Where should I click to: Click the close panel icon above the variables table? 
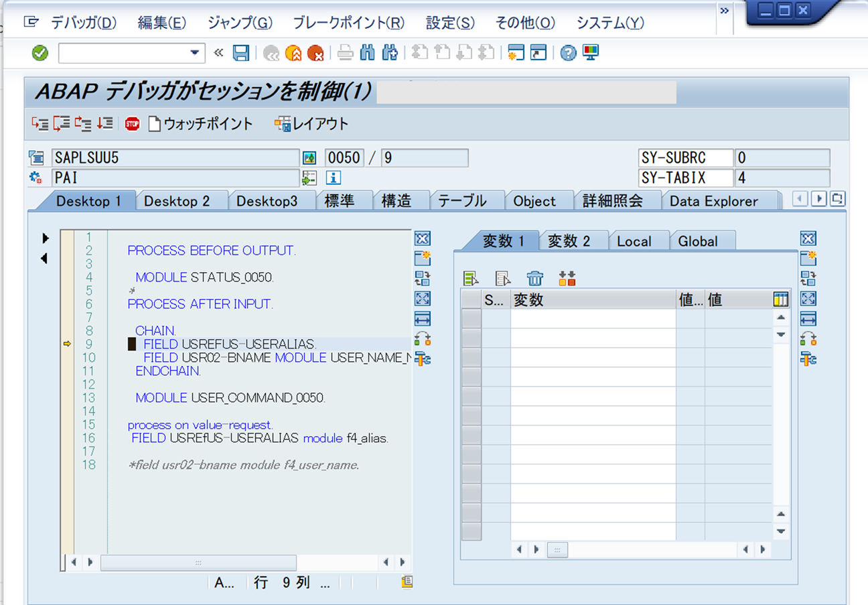[808, 238]
